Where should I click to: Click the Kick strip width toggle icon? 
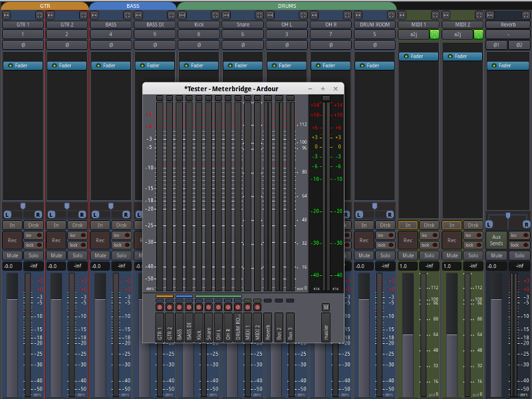click(x=182, y=15)
